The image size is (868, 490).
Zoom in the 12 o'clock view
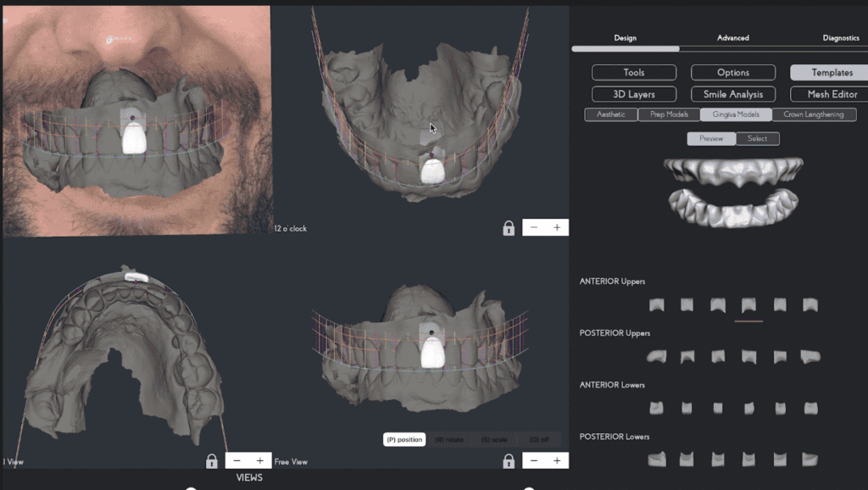coord(557,227)
